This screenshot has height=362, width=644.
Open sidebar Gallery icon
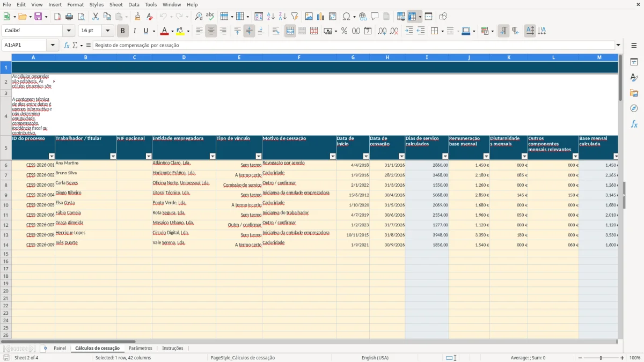[634, 93]
